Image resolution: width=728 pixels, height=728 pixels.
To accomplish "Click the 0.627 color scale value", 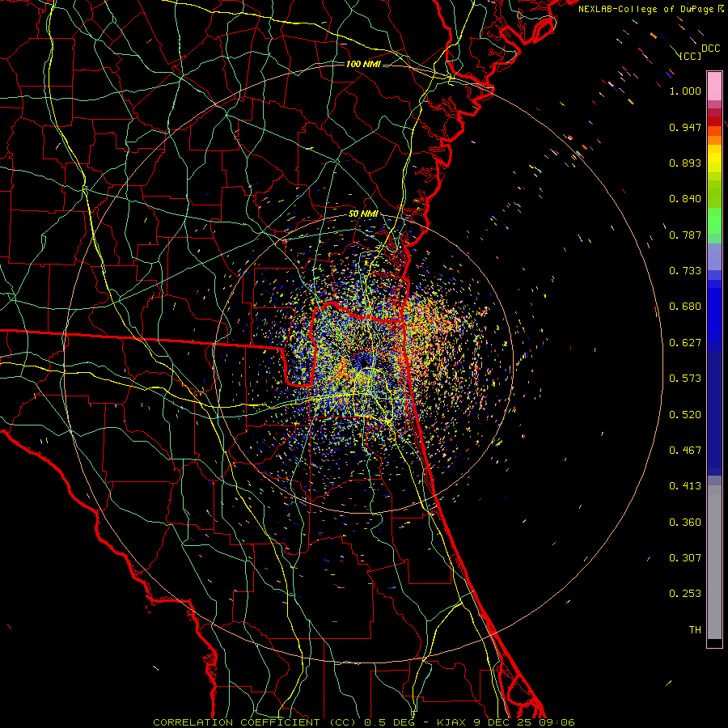I will (x=685, y=343).
